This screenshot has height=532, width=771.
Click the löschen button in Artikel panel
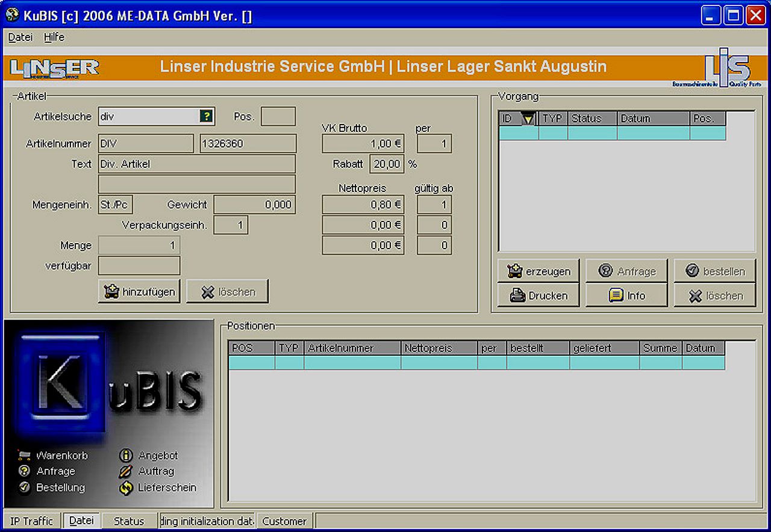(x=227, y=292)
